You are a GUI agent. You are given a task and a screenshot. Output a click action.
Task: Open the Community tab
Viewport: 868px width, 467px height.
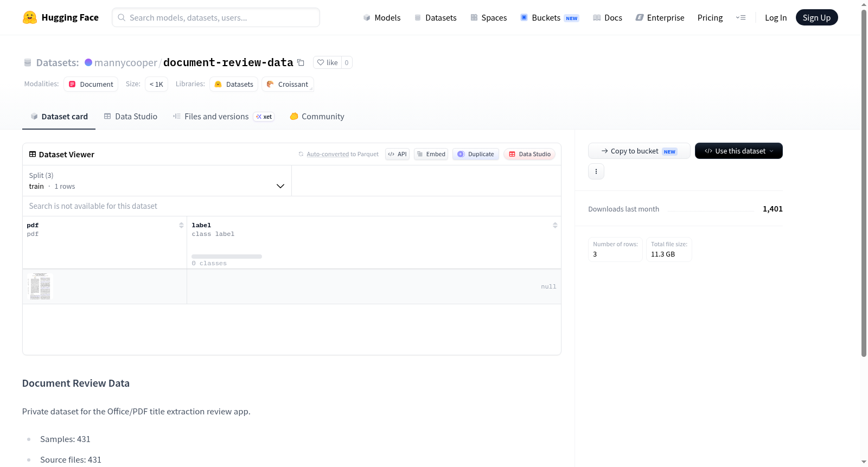(317, 117)
